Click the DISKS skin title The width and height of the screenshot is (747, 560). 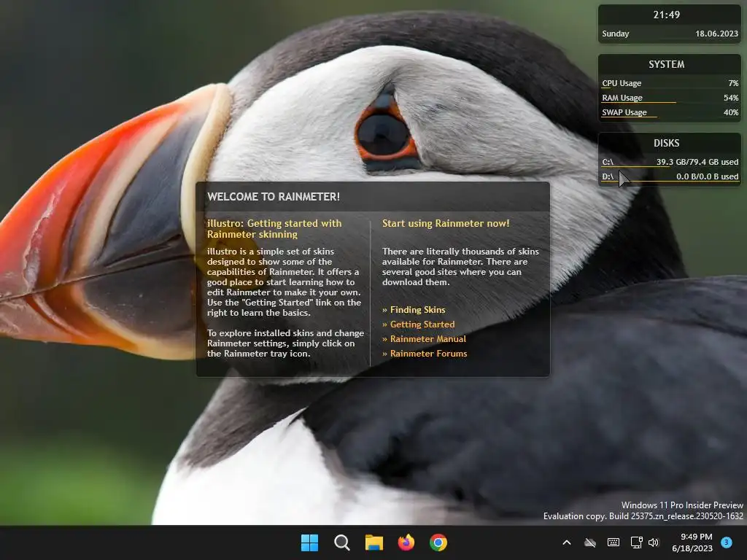pyautogui.click(x=667, y=143)
